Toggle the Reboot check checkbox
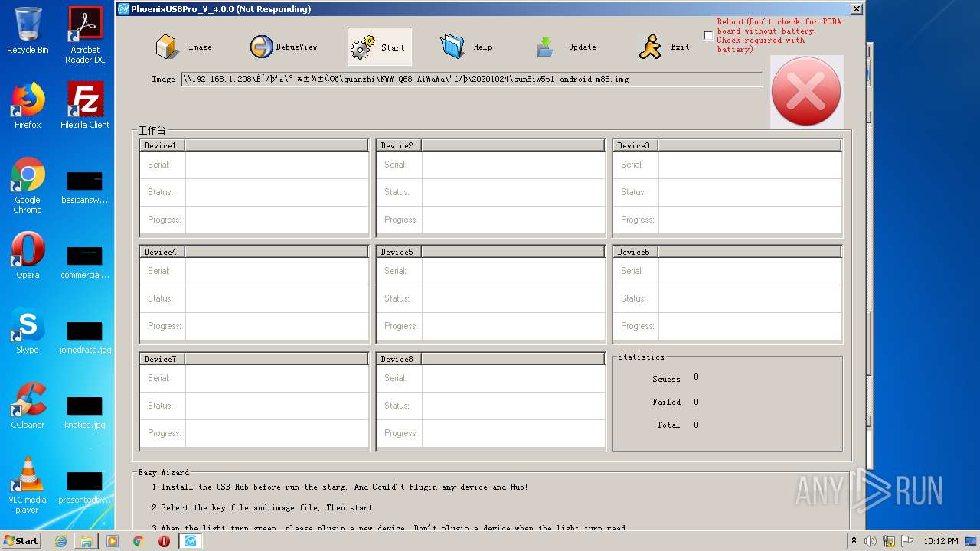This screenshot has height=551, width=980. 708,36
